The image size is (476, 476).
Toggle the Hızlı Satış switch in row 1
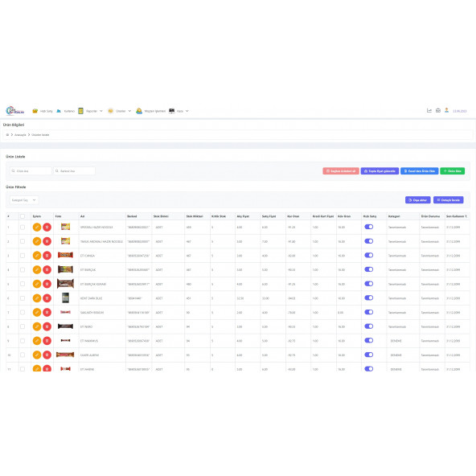pos(369,227)
